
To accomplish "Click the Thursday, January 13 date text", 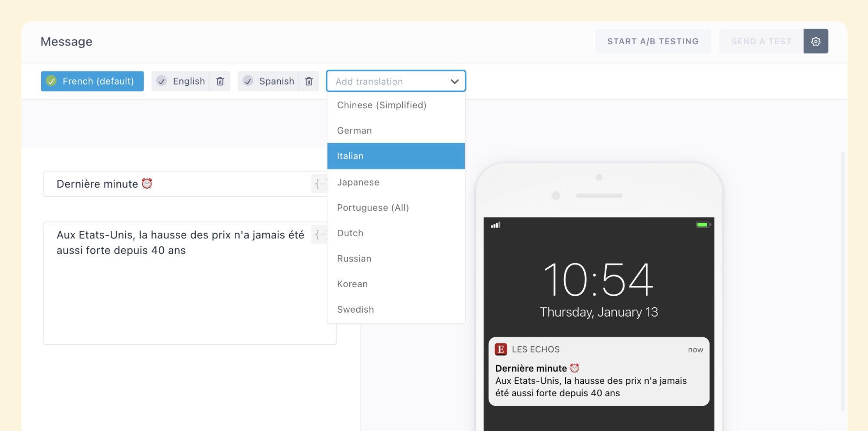I will [x=598, y=312].
